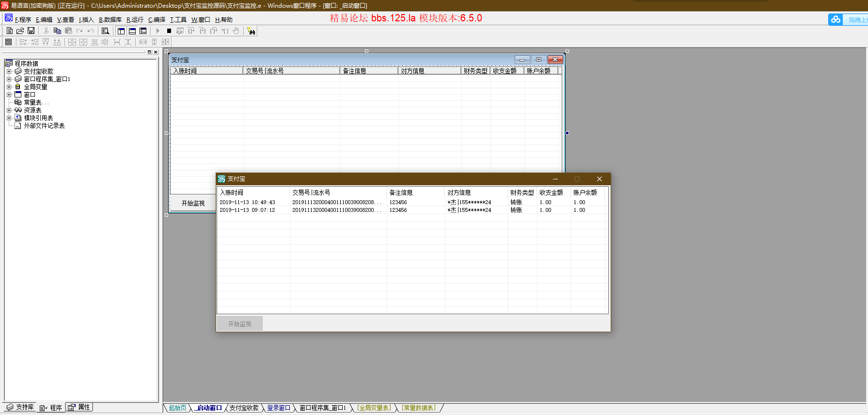This screenshot has height=415, width=868.
Task: Open the H.帮助 menu
Action: [x=223, y=19]
